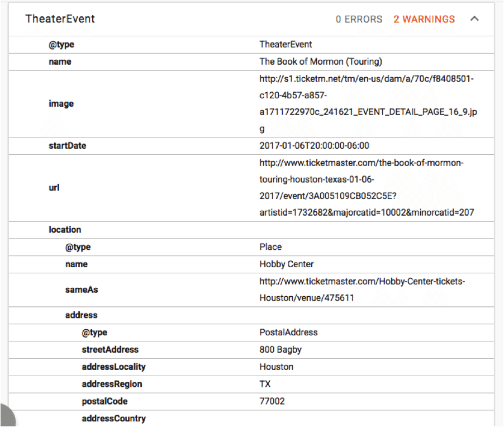This screenshot has height=427, width=504.
Task: Click the TheaterEvent header title
Action: pos(60,19)
